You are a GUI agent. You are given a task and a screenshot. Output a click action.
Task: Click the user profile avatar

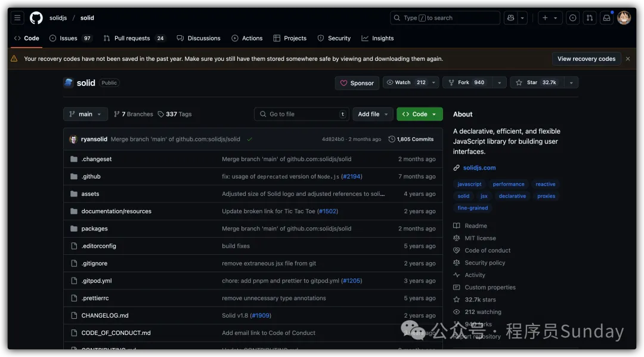tap(624, 18)
